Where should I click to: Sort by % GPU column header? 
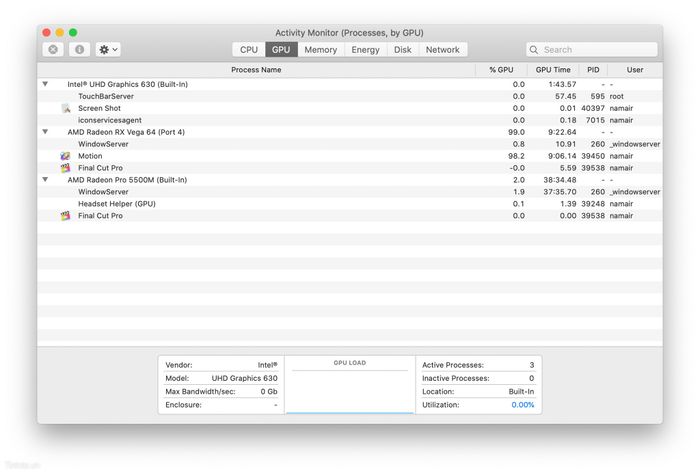tap(501, 70)
